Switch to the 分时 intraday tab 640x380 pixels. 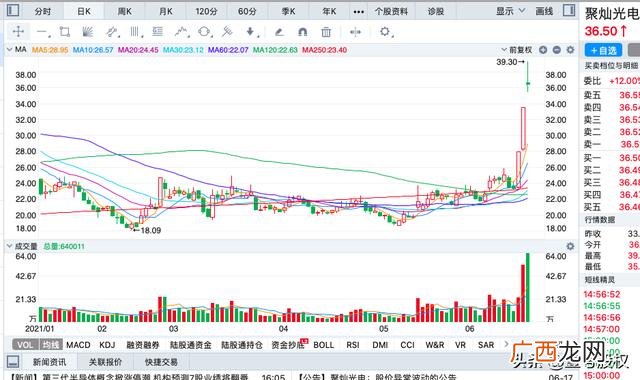point(43,11)
